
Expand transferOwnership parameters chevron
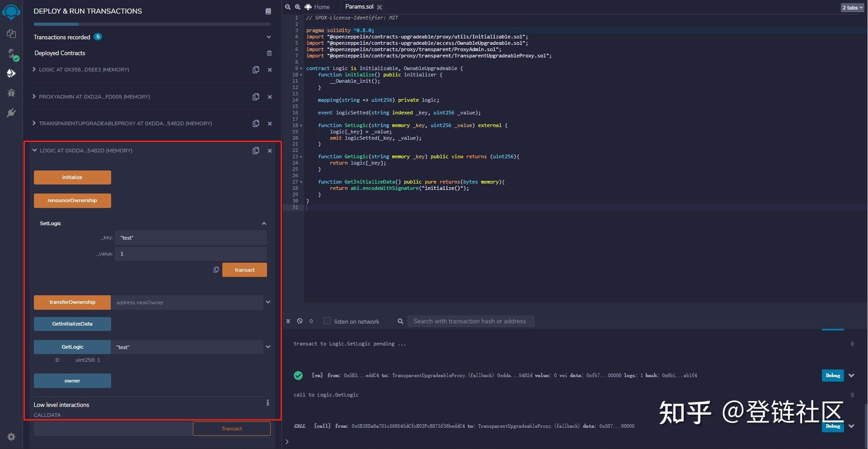(x=268, y=302)
